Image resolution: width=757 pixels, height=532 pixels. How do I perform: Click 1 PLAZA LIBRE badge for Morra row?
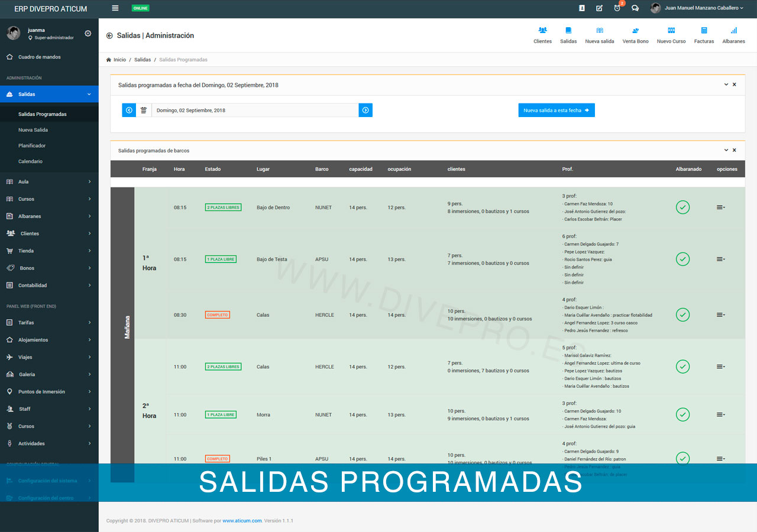221,415
